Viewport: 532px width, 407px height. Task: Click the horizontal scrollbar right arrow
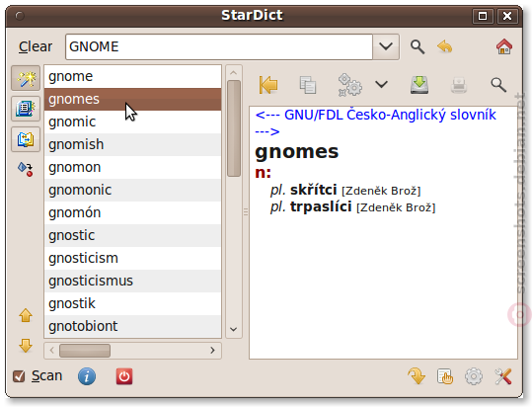point(213,351)
